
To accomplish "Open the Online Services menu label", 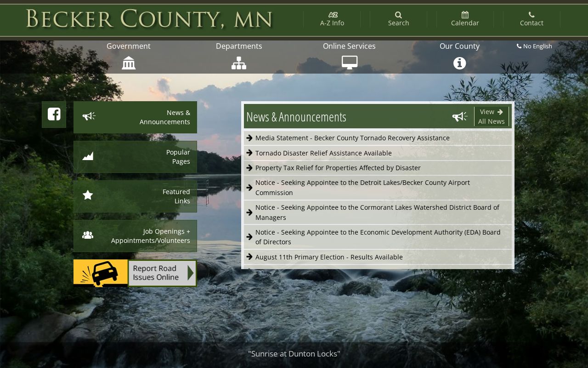I will coord(349,46).
